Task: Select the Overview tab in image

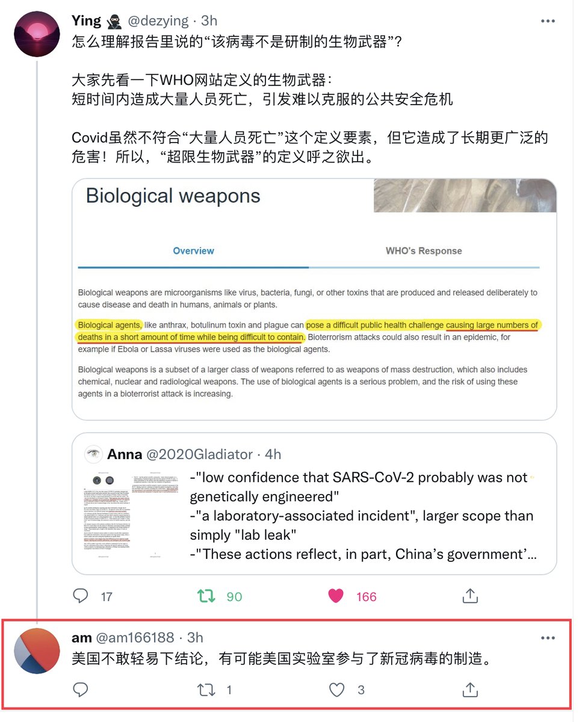Action: (x=193, y=251)
